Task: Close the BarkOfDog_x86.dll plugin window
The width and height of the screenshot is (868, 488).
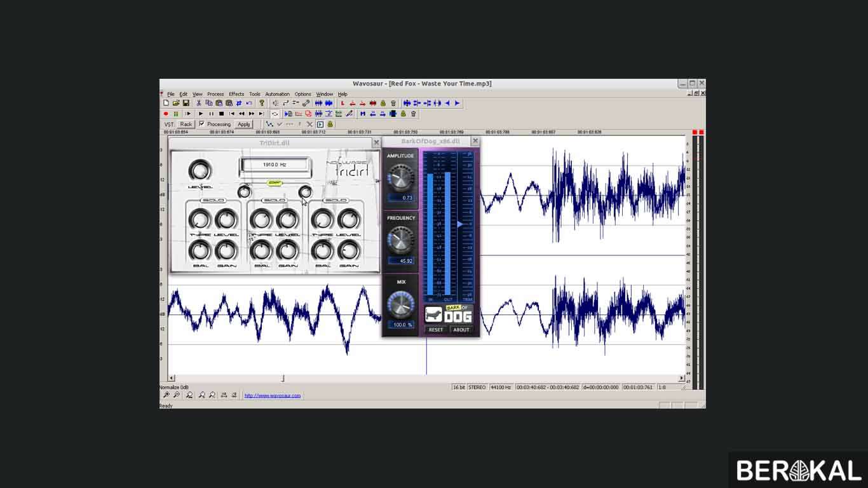Action: click(475, 141)
